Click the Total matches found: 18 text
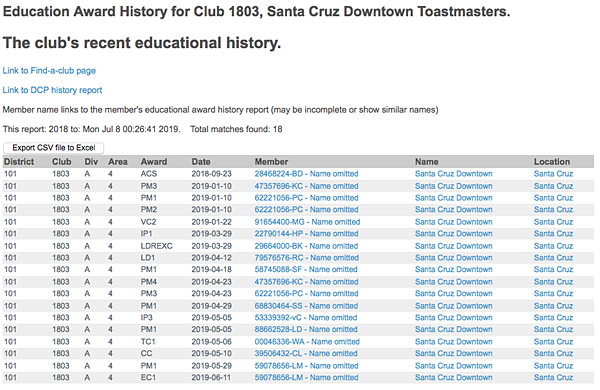 [x=236, y=129]
